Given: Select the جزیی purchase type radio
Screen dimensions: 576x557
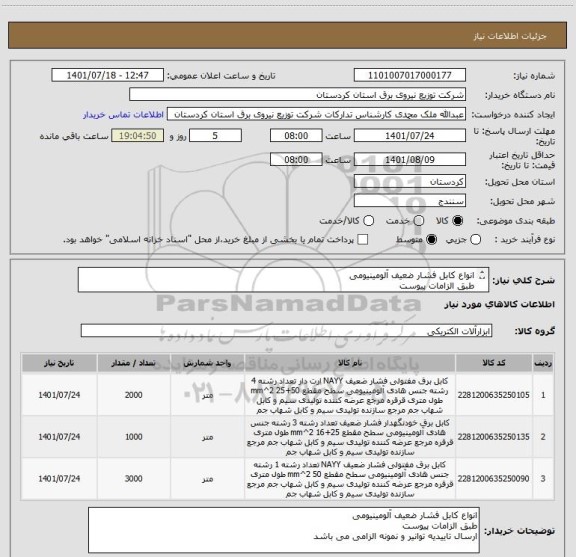Looking at the screenshot, I should pos(476,240).
